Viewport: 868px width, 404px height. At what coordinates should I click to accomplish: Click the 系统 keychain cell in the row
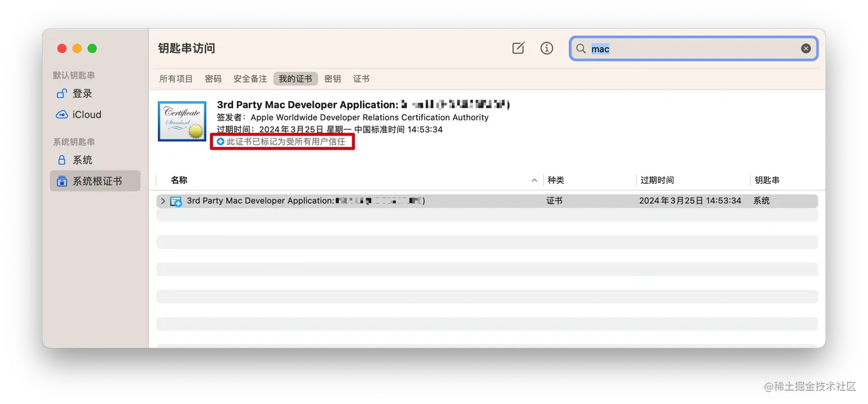click(x=761, y=201)
